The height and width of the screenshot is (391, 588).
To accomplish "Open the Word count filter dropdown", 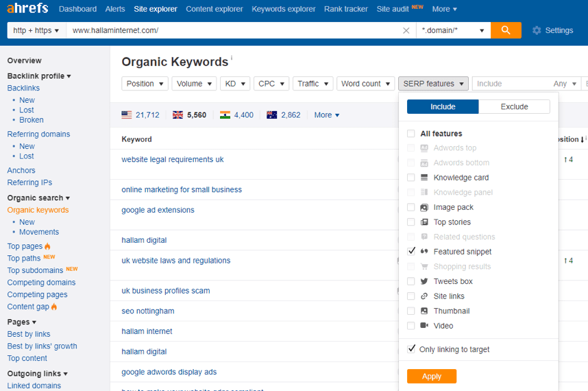I will click(x=365, y=84).
